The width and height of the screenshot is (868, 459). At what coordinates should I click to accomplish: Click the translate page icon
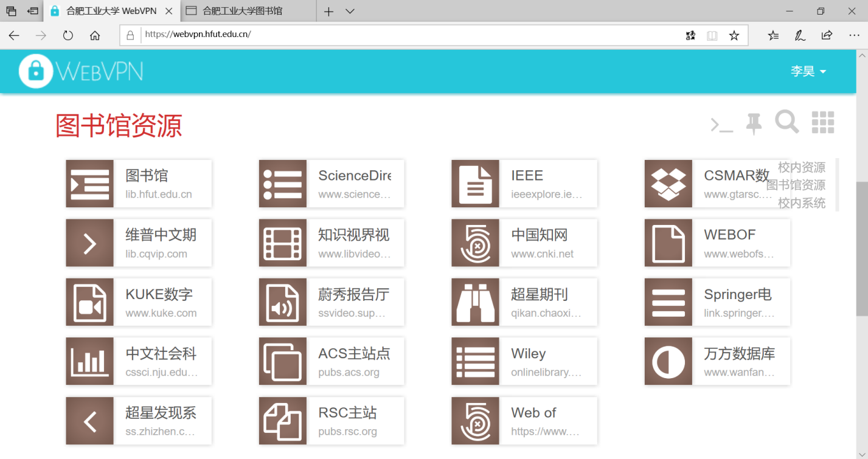pyautogui.click(x=690, y=35)
